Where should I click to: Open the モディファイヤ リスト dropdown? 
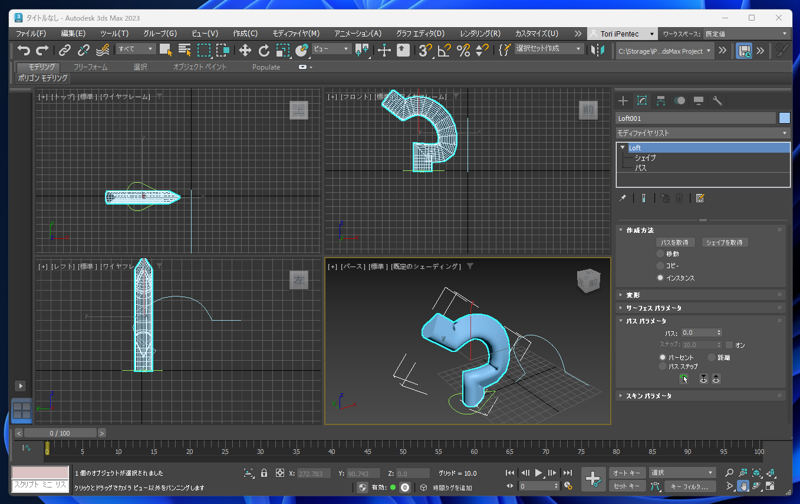(703, 133)
